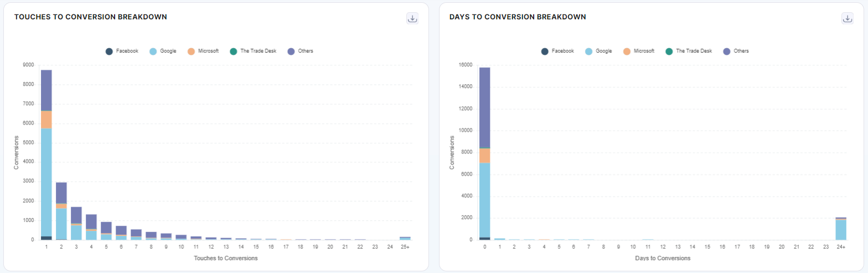Screen dimensions: 868x273
Task: Click the 2-touches bar's Others segment
Action: pyautogui.click(x=61, y=193)
